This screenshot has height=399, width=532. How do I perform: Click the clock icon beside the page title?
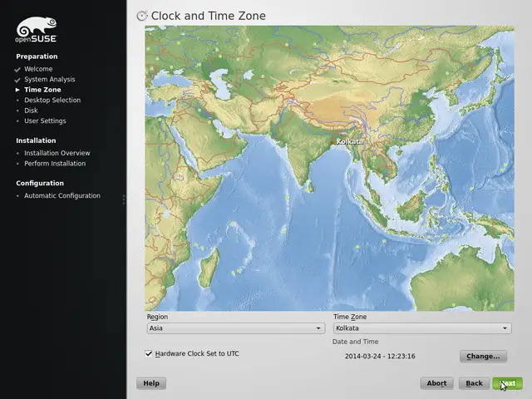tap(142, 16)
